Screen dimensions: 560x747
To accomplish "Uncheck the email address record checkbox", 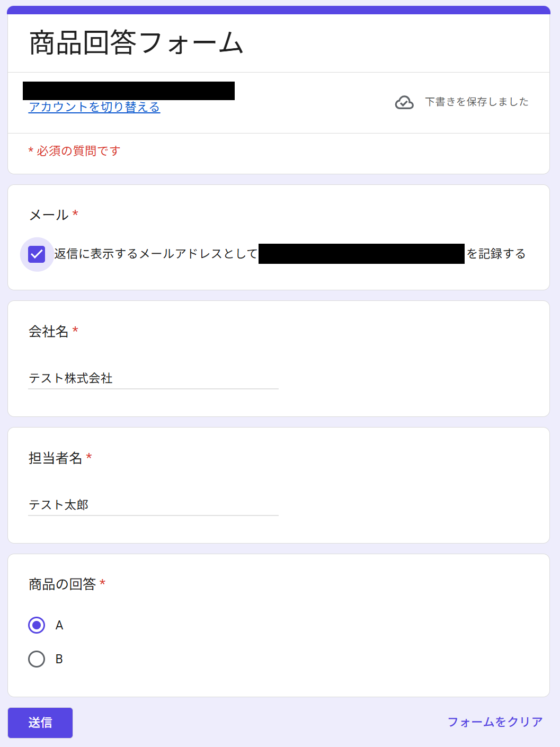I will tap(37, 254).
